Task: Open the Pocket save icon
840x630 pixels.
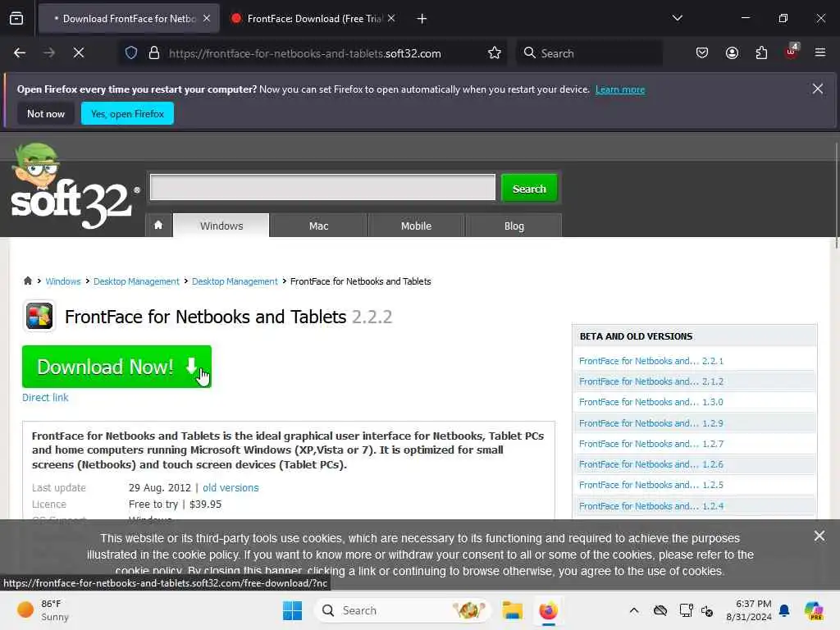Action: click(702, 53)
